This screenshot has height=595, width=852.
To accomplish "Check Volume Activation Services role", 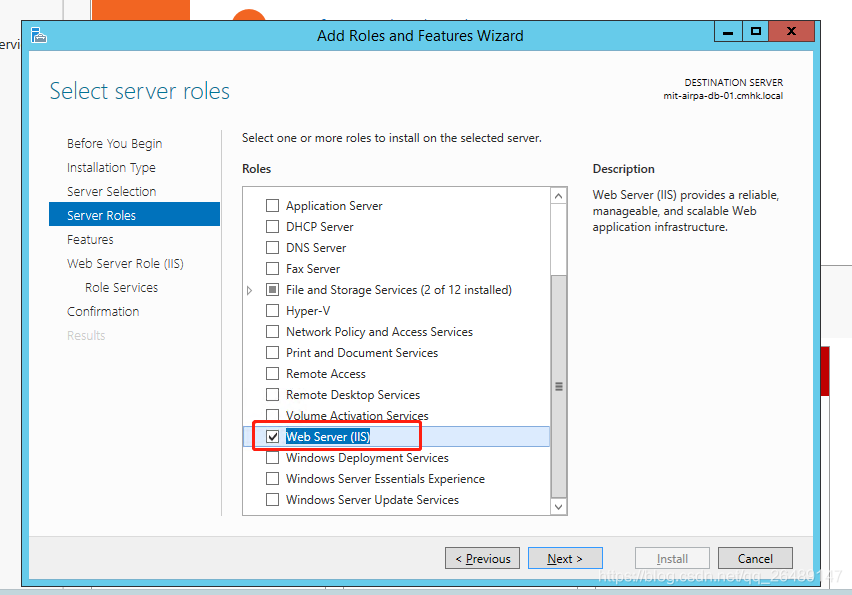I will (272, 416).
